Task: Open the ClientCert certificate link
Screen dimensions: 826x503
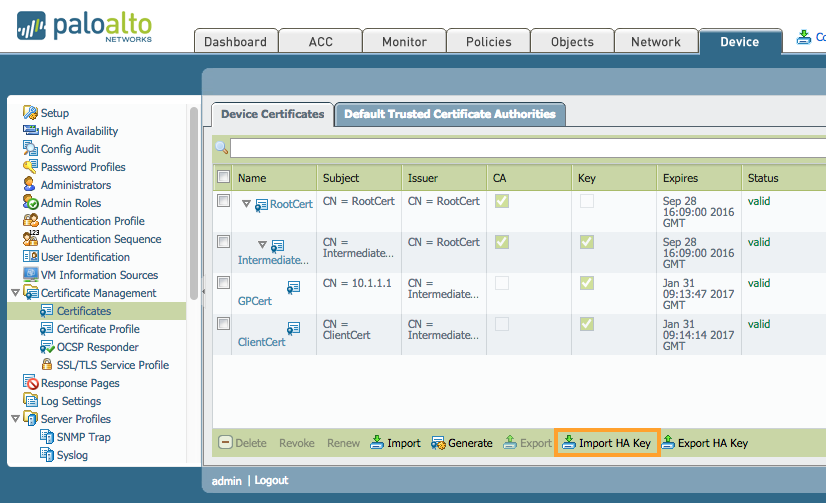Action: click(x=261, y=342)
